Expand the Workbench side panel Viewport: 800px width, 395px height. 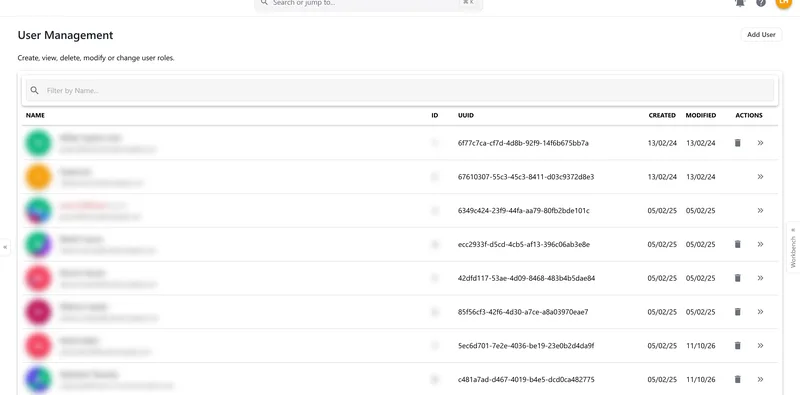[793, 248]
